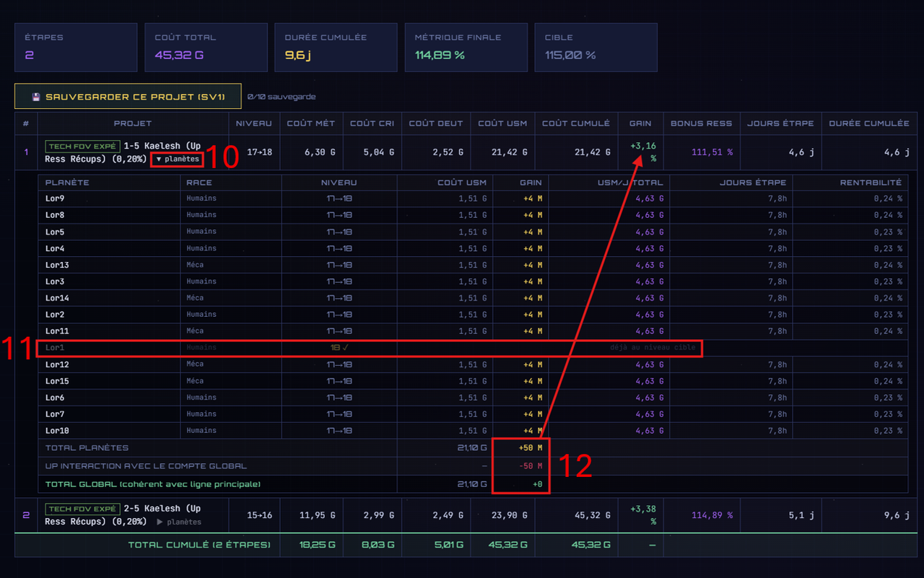Click the 111,51 % bonus ress value
This screenshot has height=578, width=924.
tap(711, 152)
